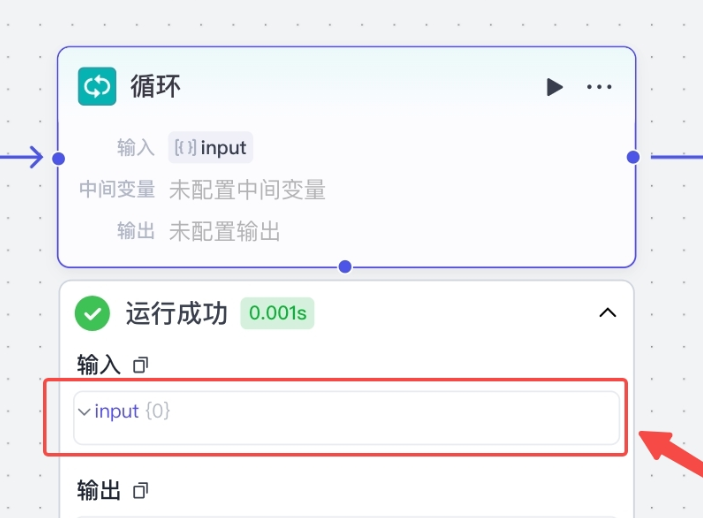This screenshot has width=703, height=518.
Task: Click the curly-brace variable icon beside input
Action: tap(185, 148)
